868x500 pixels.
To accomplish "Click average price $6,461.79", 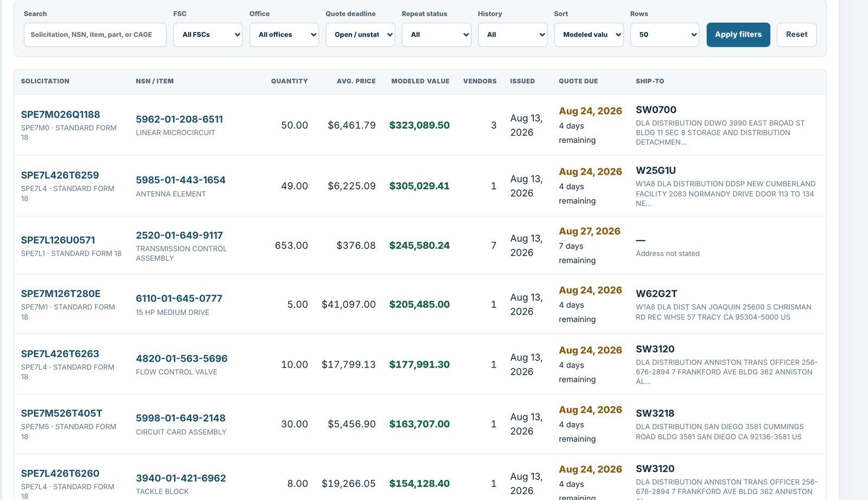I will [x=352, y=125].
